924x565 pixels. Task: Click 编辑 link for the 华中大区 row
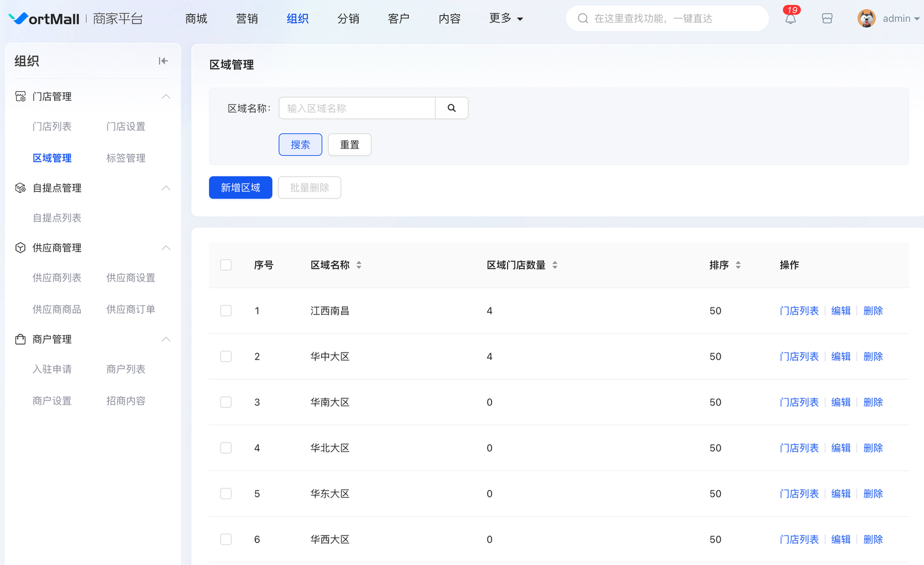[840, 357]
